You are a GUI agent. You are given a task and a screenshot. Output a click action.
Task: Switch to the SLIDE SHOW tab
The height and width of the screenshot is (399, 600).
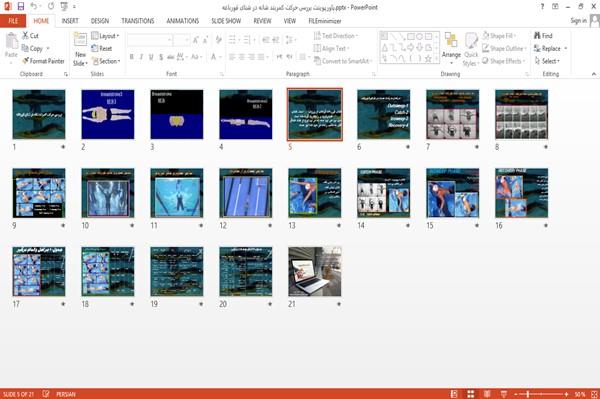[226, 21]
